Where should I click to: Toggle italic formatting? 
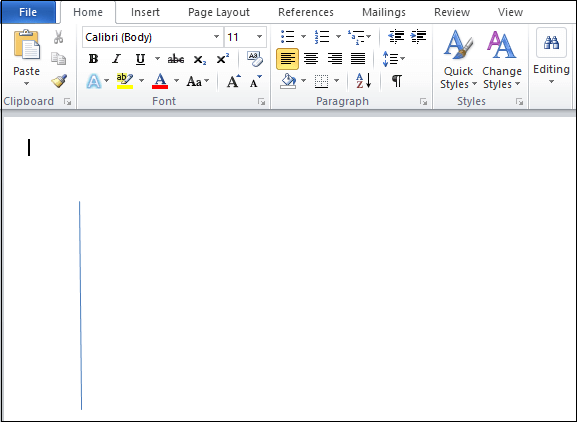tap(117, 59)
